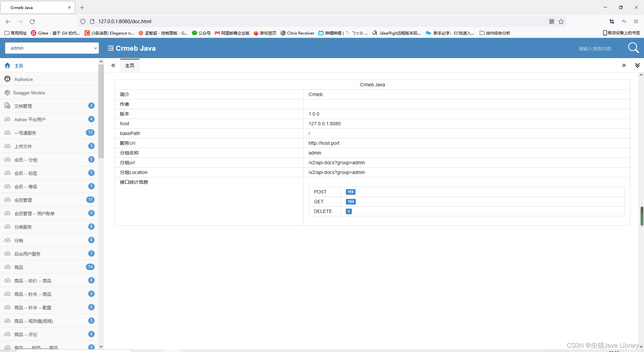Open Swagger Models in the sidebar
This screenshot has width=644, height=352.
click(49, 92)
